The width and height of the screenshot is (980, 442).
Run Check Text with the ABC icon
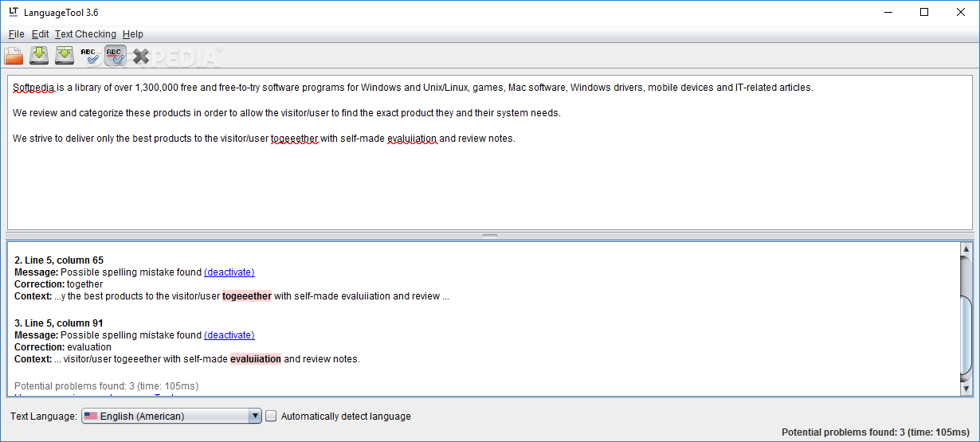pos(89,56)
